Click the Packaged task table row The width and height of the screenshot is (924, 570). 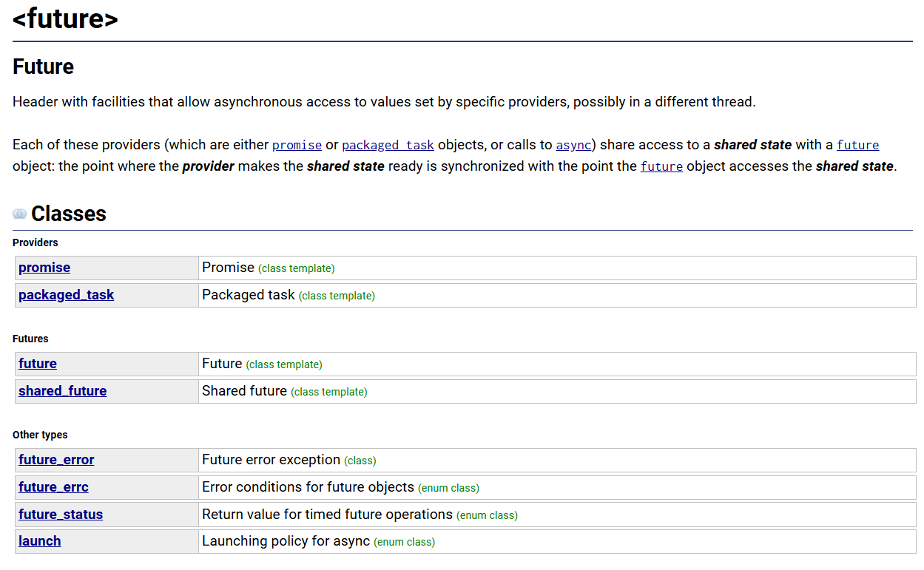tap(444, 294)
